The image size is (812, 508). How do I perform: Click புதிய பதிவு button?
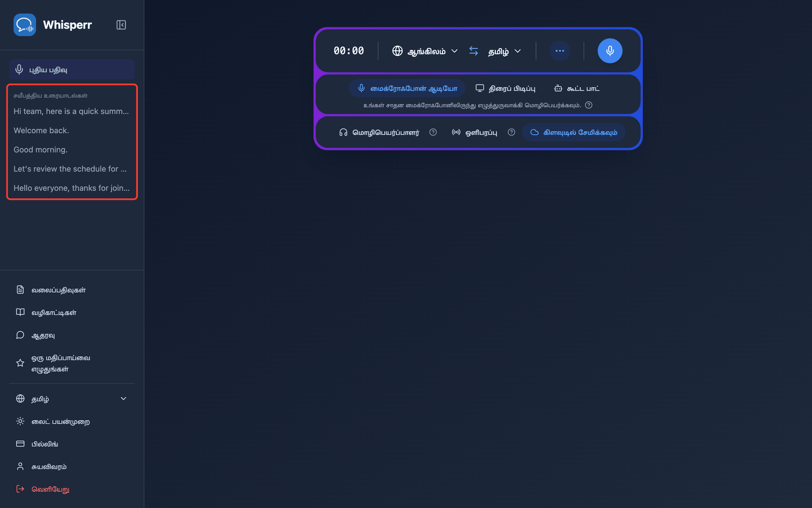pyautogui.click(x=72, y=70)
